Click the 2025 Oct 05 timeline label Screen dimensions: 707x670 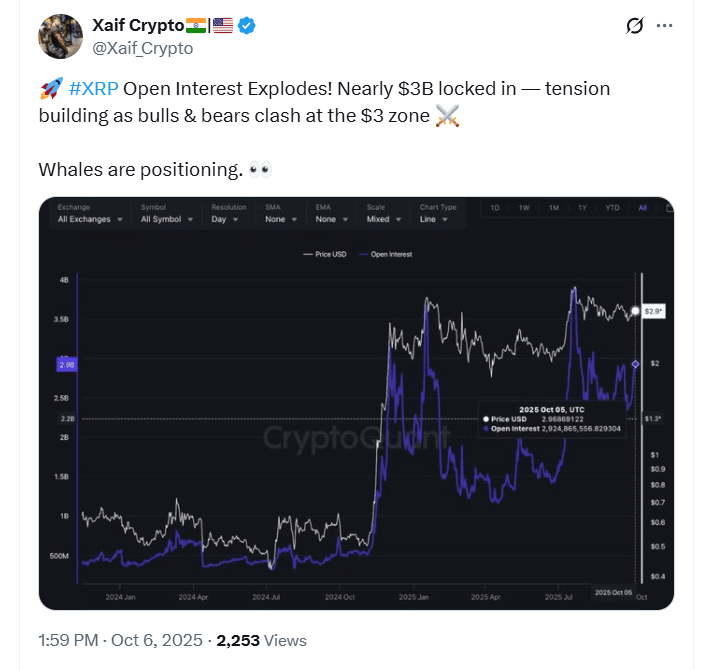613,592
